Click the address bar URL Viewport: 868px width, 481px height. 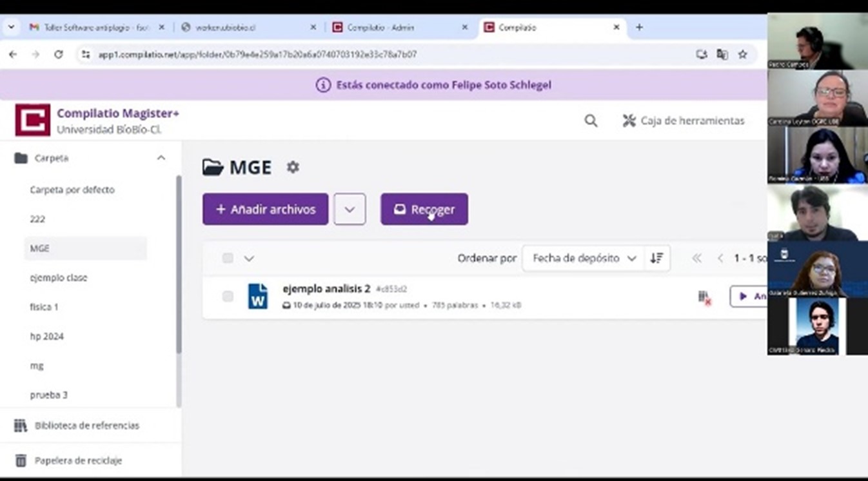(x=257, y=55)
